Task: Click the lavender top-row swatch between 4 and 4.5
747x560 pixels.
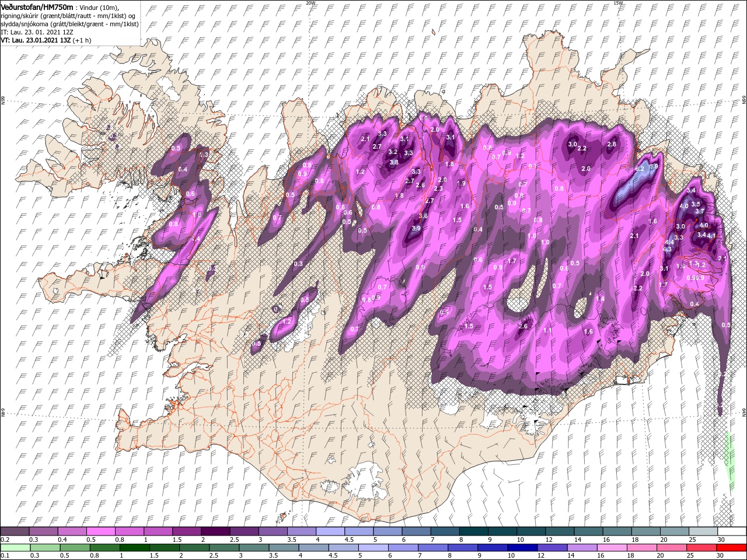Action: (330, 531)
